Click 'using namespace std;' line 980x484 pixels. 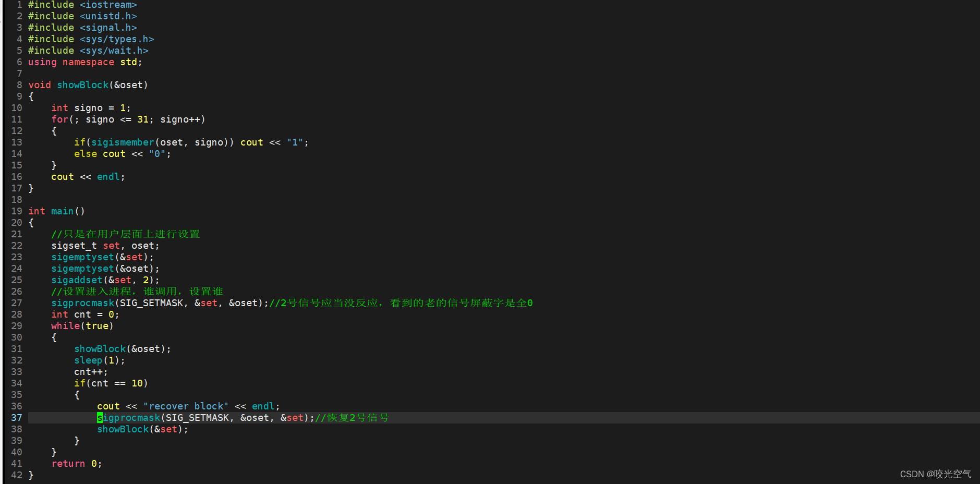tap(85, 62)
